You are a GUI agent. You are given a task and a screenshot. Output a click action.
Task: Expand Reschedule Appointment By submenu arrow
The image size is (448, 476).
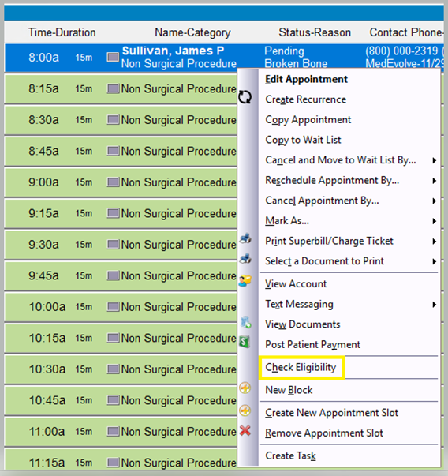pos(435,181)
